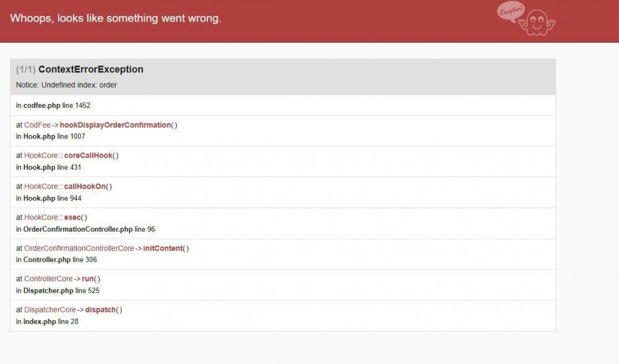Viewport: 619px width, 364px height.
Task: Click the initContent method link
Action: tap(163, 248)
